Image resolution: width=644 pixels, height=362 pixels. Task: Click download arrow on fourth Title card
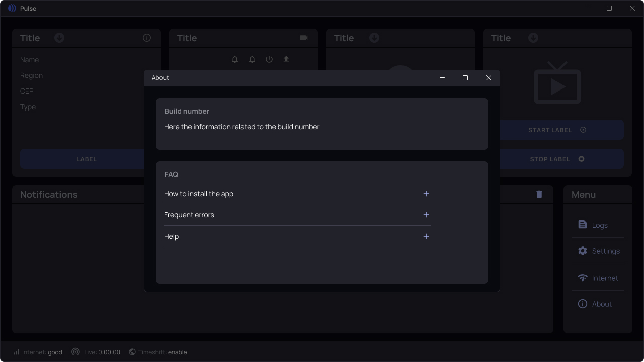[x=533, y=38]
